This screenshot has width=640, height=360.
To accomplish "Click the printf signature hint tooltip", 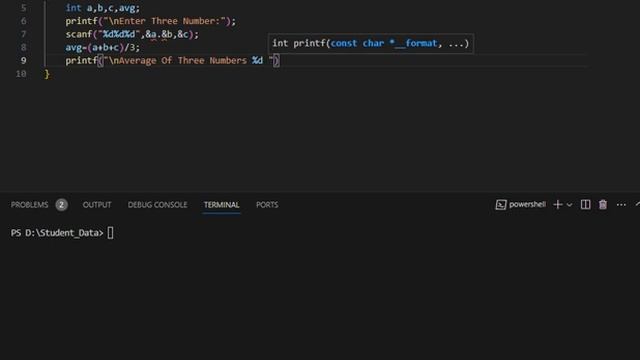I will pyautogui.click(x=371, y=43).
